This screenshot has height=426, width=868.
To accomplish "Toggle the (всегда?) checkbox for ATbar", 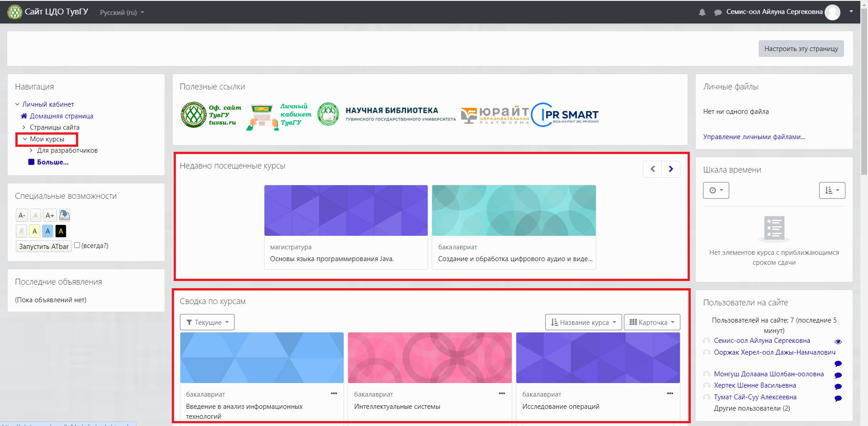I will click(77, 245).
